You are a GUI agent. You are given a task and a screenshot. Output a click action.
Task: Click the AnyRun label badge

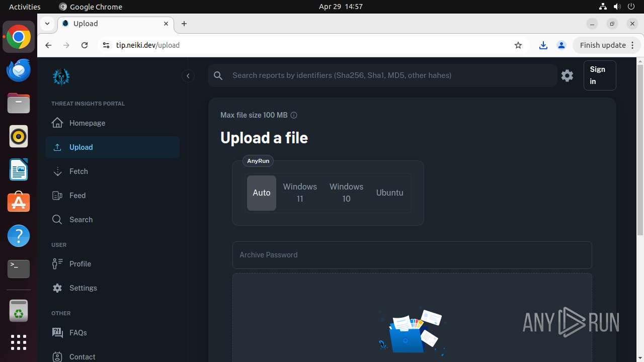258,161
